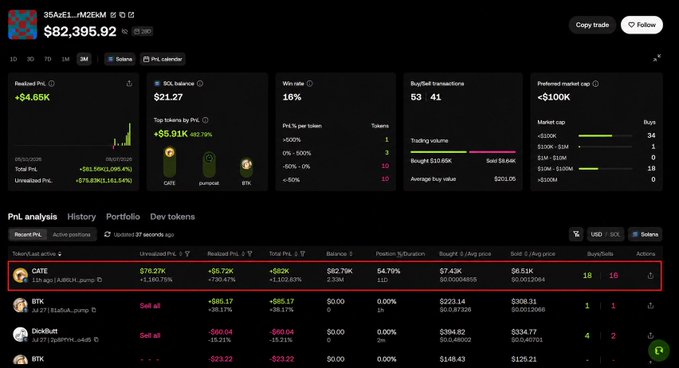Hide the balance with eye icon
The image size is (679, 368).
[125, 32]
